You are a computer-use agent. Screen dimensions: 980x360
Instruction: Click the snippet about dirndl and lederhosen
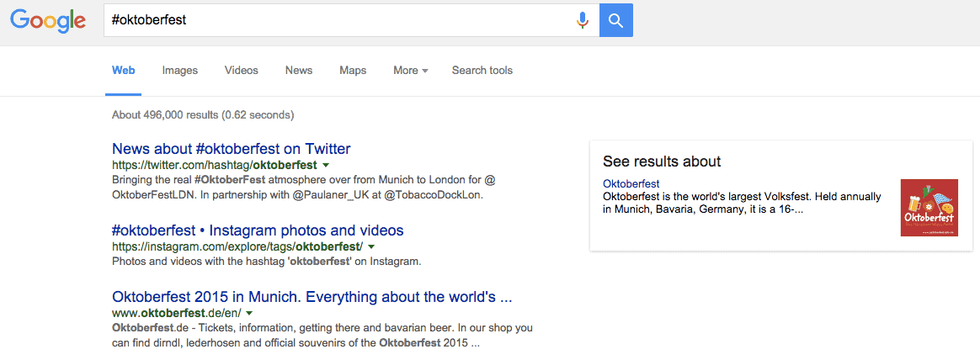pos(322,335)
